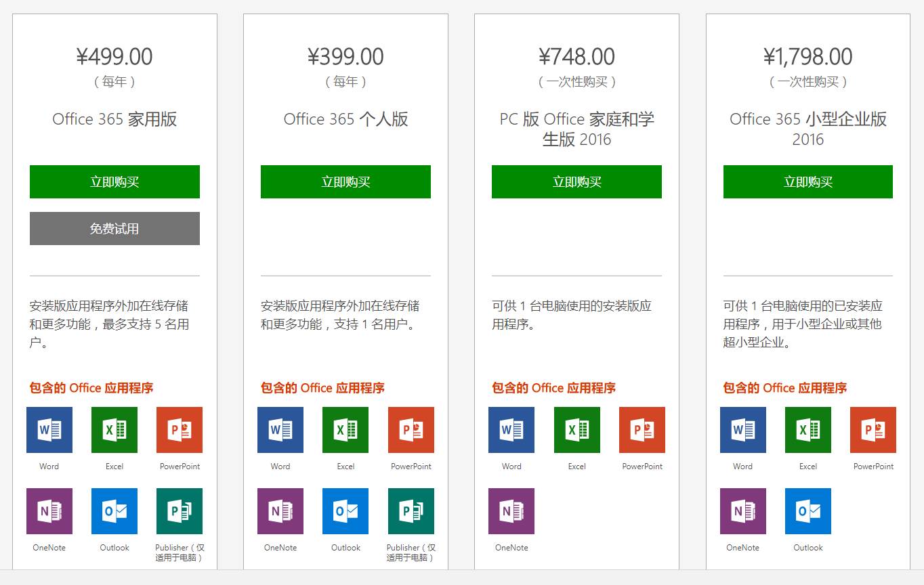Image resolution: width=924 pixels, height=585 pixels.
Task: Buy PC 版 Office 家庭和学生版 2016
Action: tap(576, 181)
